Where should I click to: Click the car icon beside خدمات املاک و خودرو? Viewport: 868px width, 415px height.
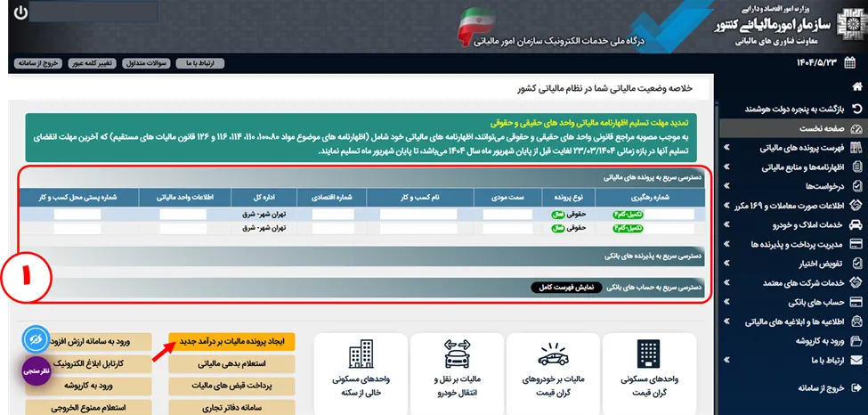[856, 225]
